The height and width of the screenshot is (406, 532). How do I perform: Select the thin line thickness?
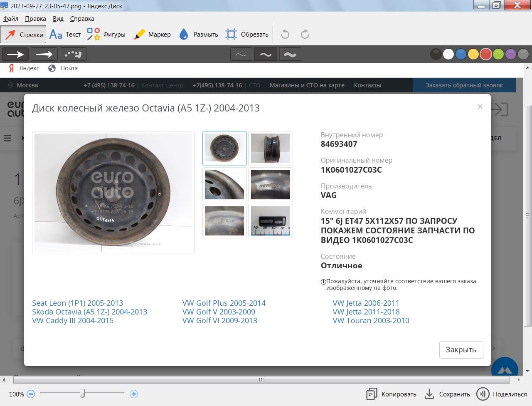(241, 54)
